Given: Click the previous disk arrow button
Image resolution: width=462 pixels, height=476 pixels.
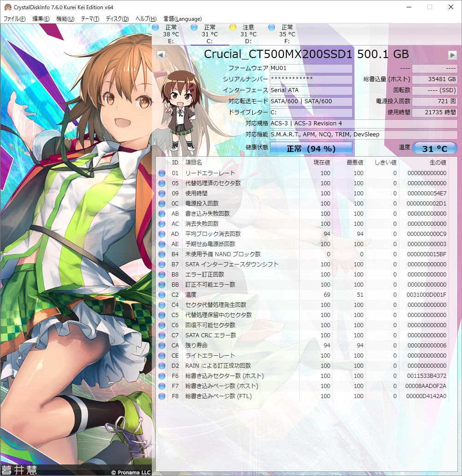Looking at the screenshot, I should tap(161, 55).
